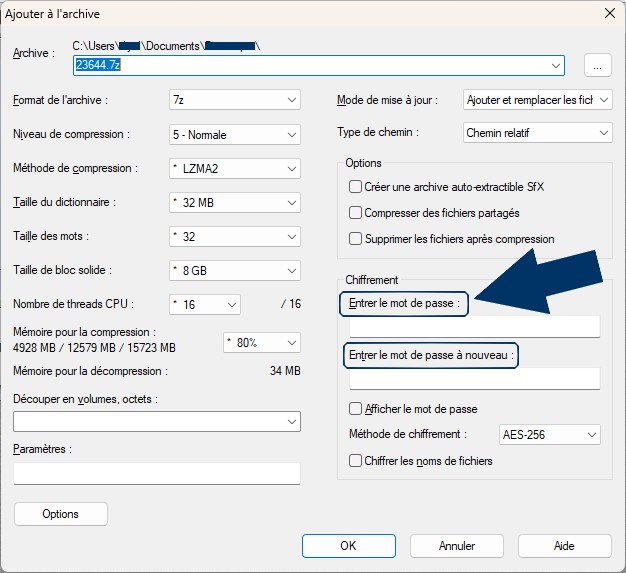Click the Paramètres text field
Image resolution: width=626 pixels, height=573 pixels.
[157, 474]
